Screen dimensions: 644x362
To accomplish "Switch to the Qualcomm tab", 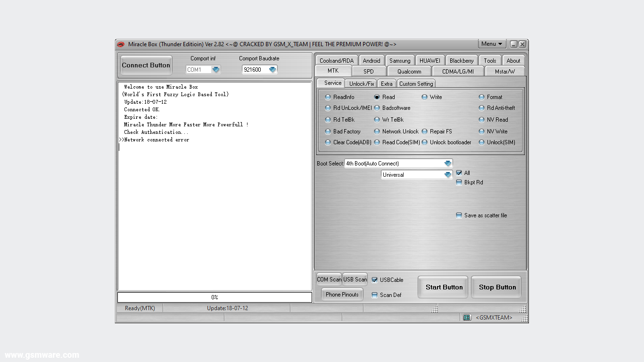I will pos(409,72).
